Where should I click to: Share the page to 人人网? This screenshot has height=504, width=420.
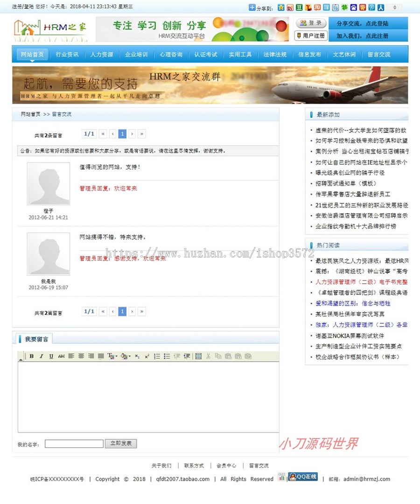(x=380, y=7)
